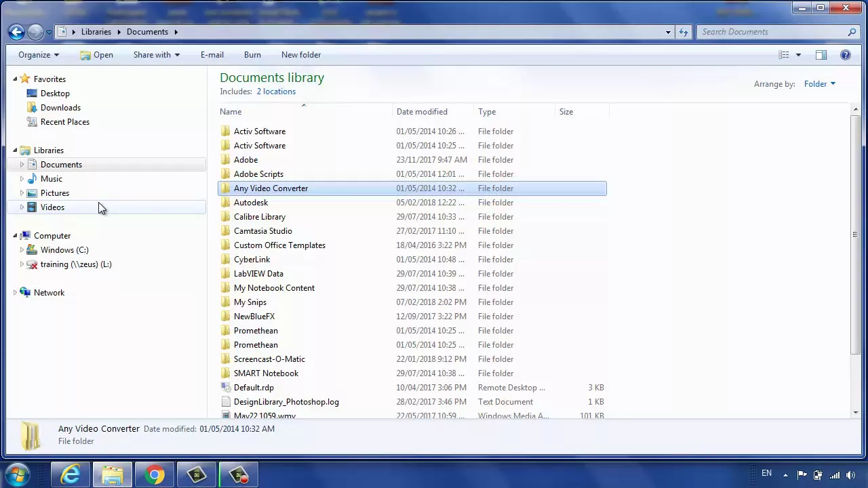Screen dimensions: 868x488
Task: Collapse the Favorites group
Action: pyautogui.click(x=15, y=79)
